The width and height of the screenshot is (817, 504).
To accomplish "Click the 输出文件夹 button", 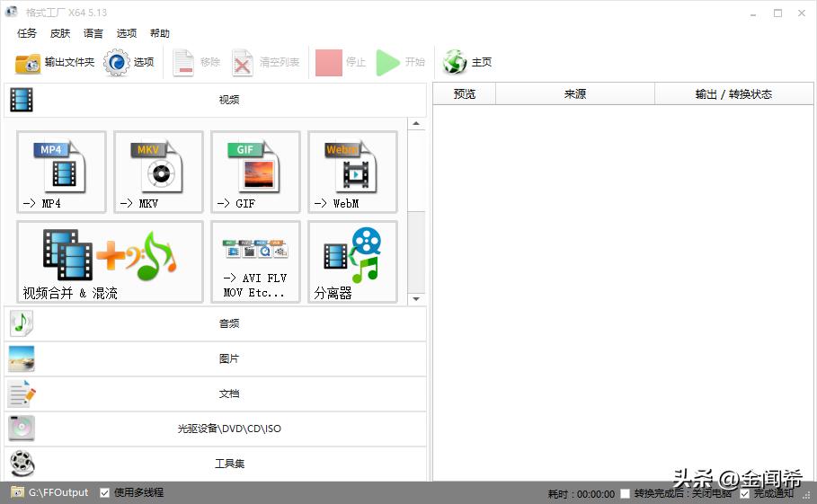I will 55,62.
